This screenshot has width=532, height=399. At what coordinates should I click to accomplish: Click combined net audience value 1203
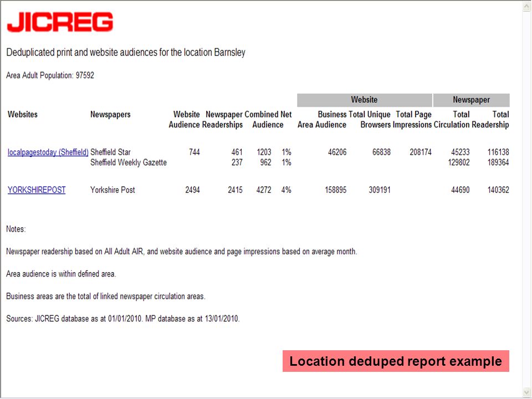pyautogui.click(x=264, y=152)
